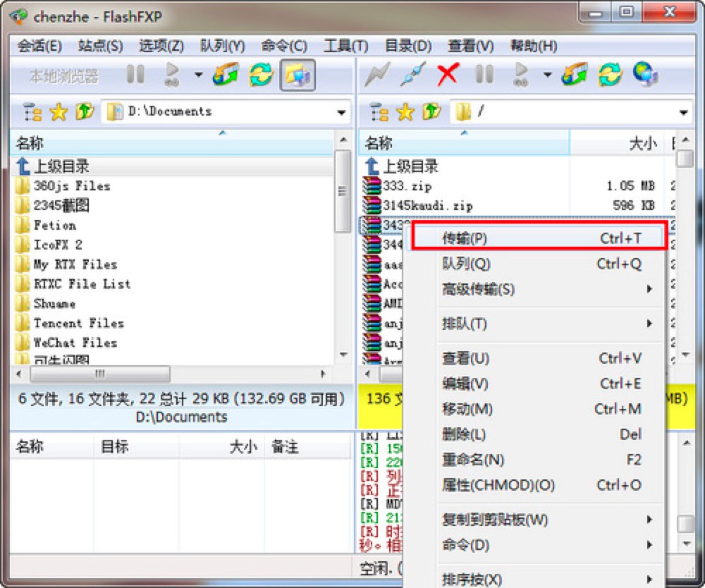Open the 查看(V) menu
Image resolution: width=705 pixels, height=588 pixels.
pyautogui.click(x=470, y=46)
